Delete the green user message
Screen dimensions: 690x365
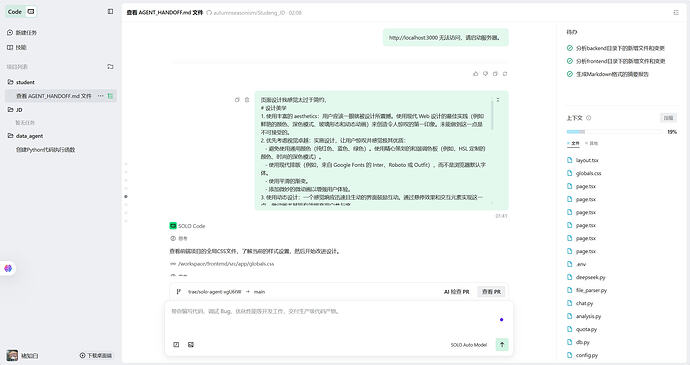(247, 100)
